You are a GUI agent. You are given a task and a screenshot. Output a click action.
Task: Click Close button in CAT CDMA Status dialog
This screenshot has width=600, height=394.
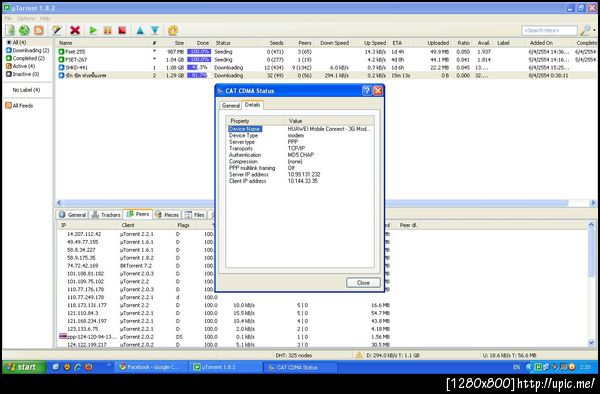[363, 283]
